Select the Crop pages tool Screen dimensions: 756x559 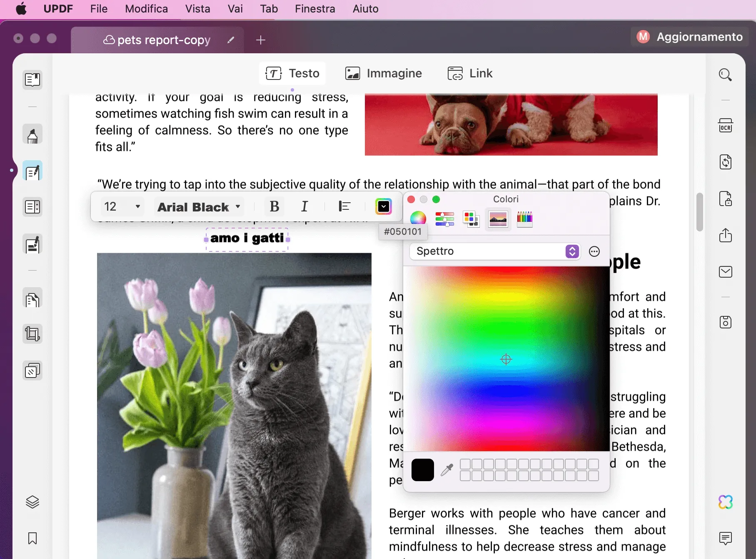(32, 334)
